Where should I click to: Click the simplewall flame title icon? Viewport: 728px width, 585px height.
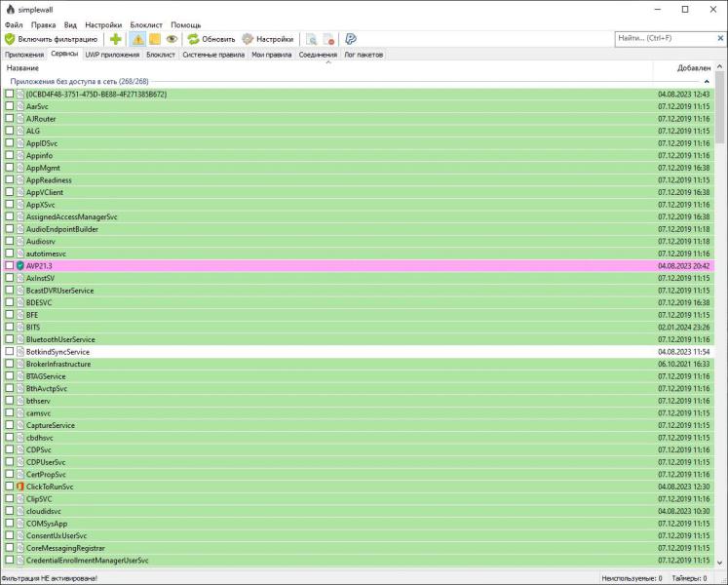tap(10, 9)
